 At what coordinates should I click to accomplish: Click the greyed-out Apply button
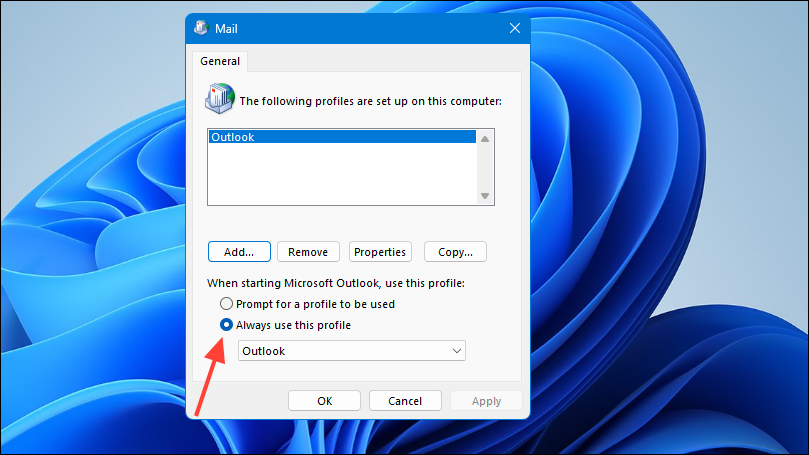[486, 401]
